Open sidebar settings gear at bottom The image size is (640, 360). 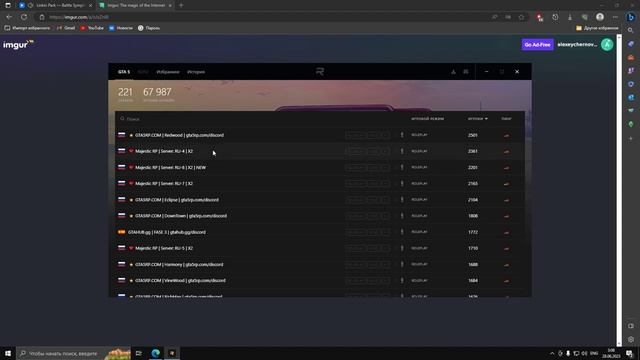pos(631,340)
